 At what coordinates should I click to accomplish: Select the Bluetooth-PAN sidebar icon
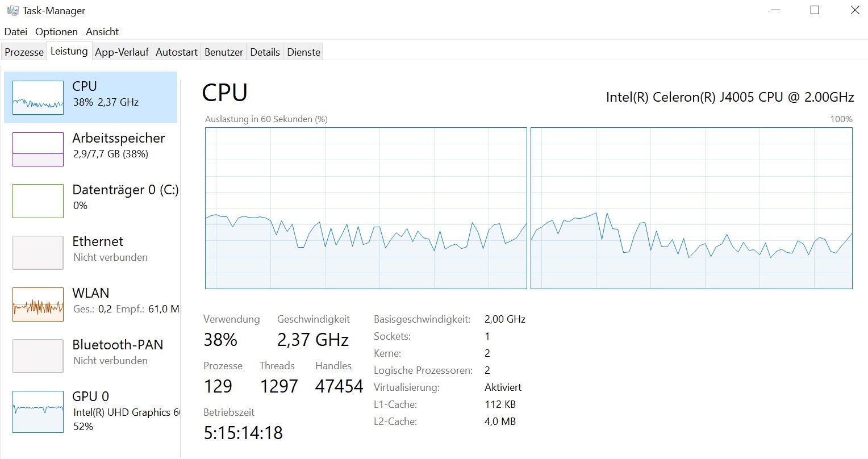pyautogui.click(x=38, y=356)
